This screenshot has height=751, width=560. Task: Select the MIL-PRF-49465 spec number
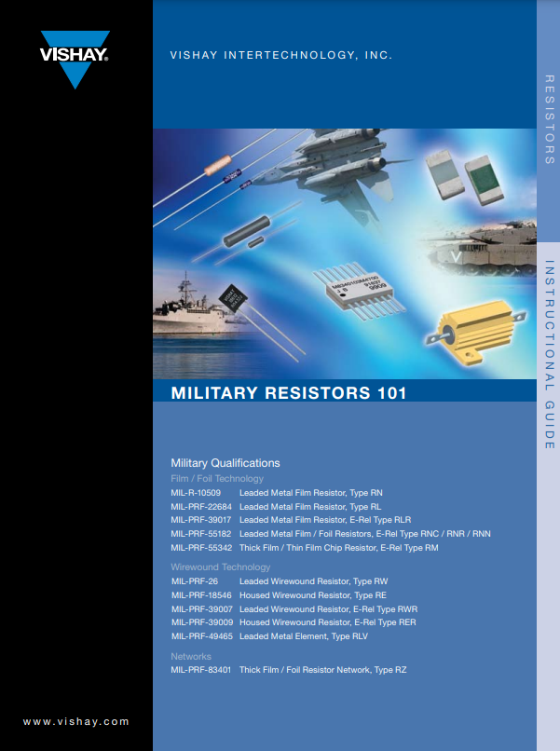pyautogui.click(x=202, y=636)
